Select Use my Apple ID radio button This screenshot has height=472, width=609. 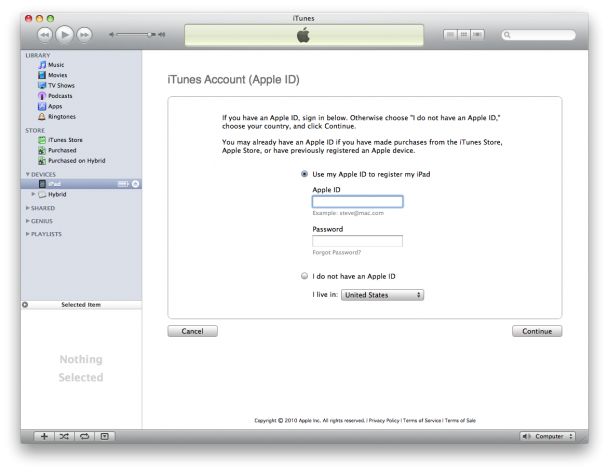coord(304,174)
